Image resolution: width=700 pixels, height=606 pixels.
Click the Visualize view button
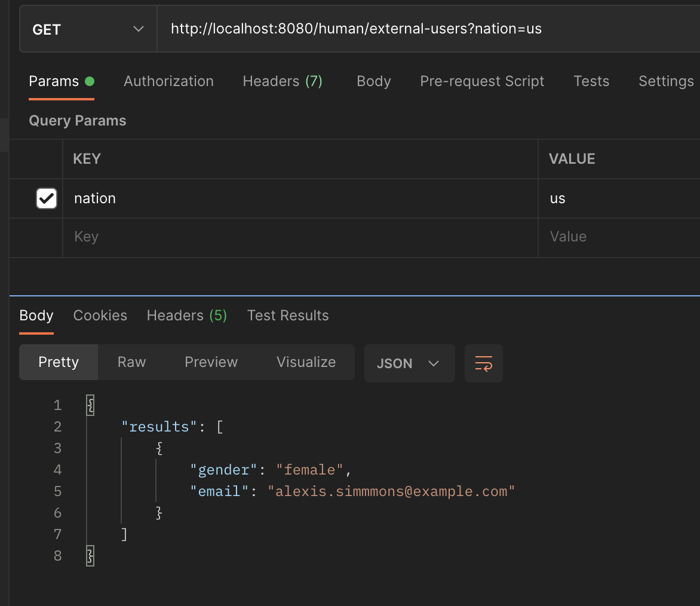pos(306,362)
